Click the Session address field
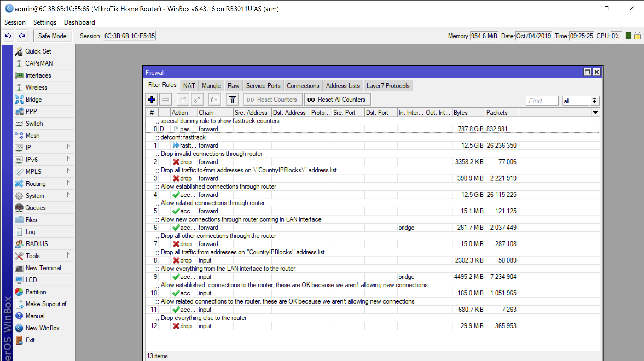 click(129, 36)
